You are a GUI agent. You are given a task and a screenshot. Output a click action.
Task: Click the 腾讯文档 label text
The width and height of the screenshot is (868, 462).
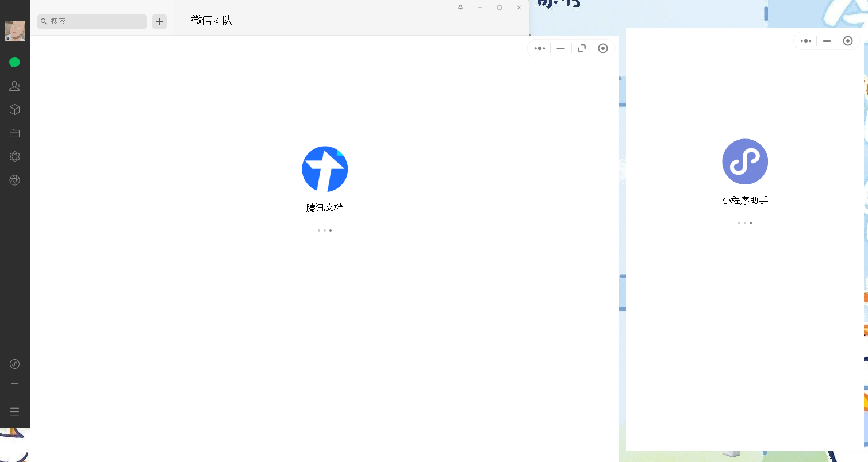tap(325, 208)
